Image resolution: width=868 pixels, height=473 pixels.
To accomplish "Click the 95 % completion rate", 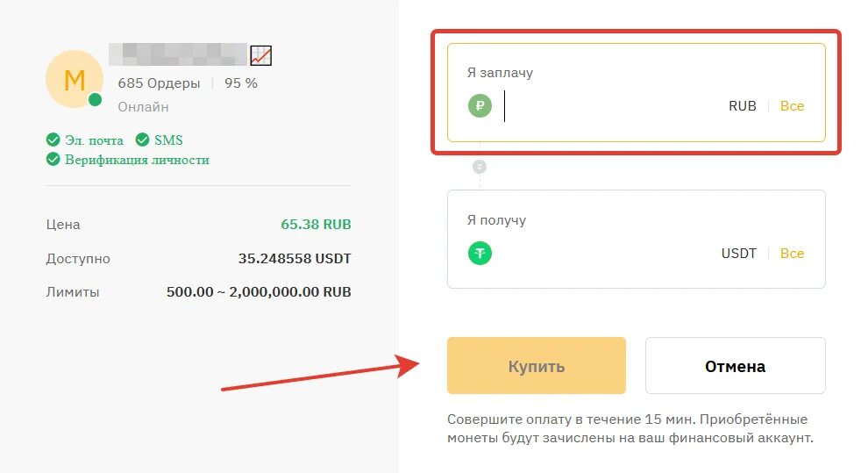I will [x=241, y=83].
